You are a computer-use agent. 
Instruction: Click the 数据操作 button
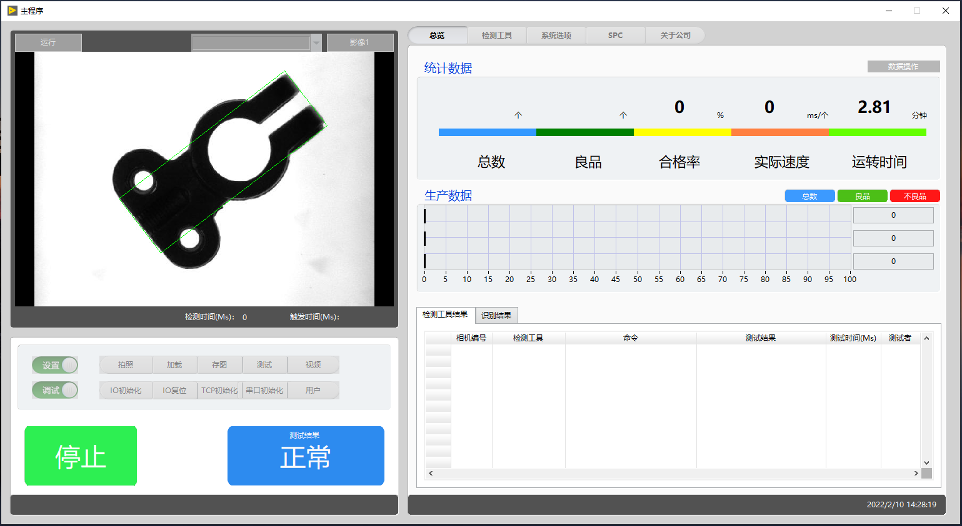coord(903,67)
